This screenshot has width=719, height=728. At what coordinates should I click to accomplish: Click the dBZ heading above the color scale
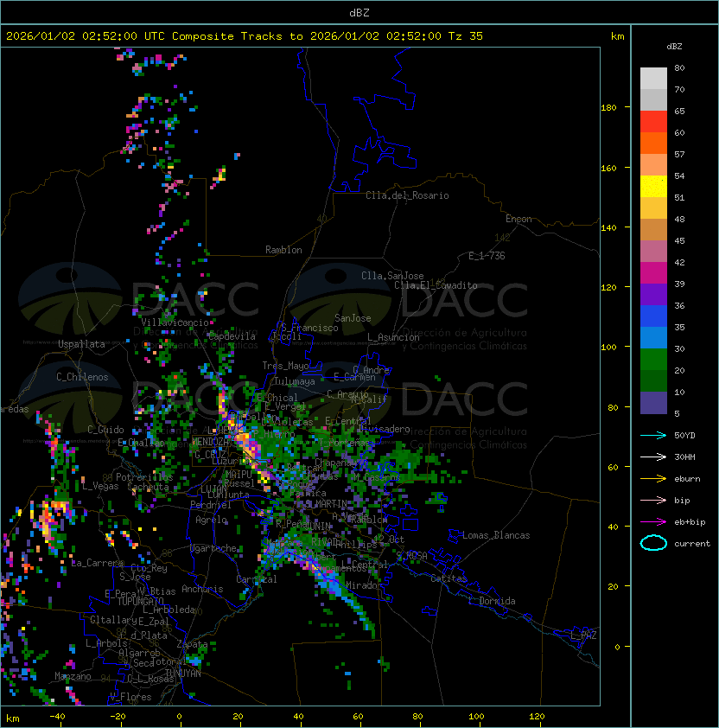point(674,47)
